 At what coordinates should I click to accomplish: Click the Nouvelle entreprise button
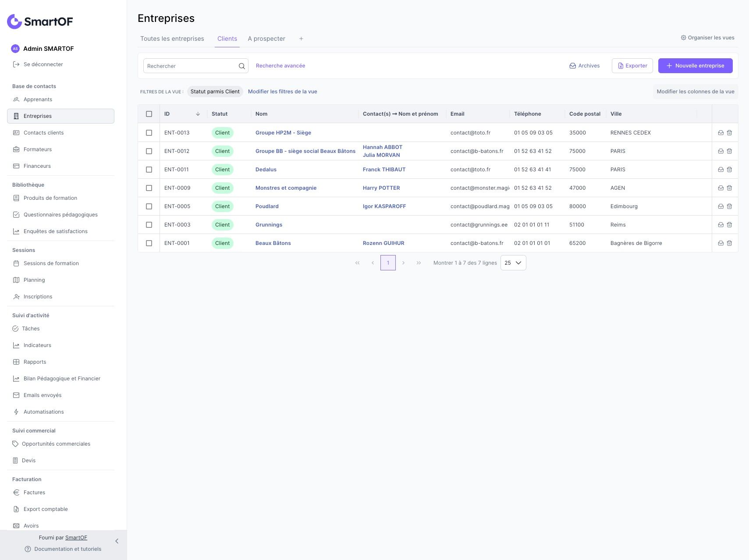[695, 66]
